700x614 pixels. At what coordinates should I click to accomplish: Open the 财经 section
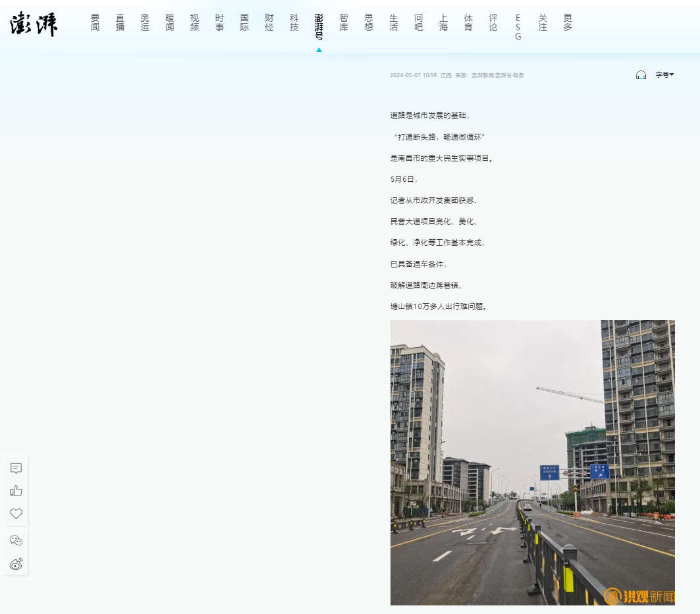[269, 22]
